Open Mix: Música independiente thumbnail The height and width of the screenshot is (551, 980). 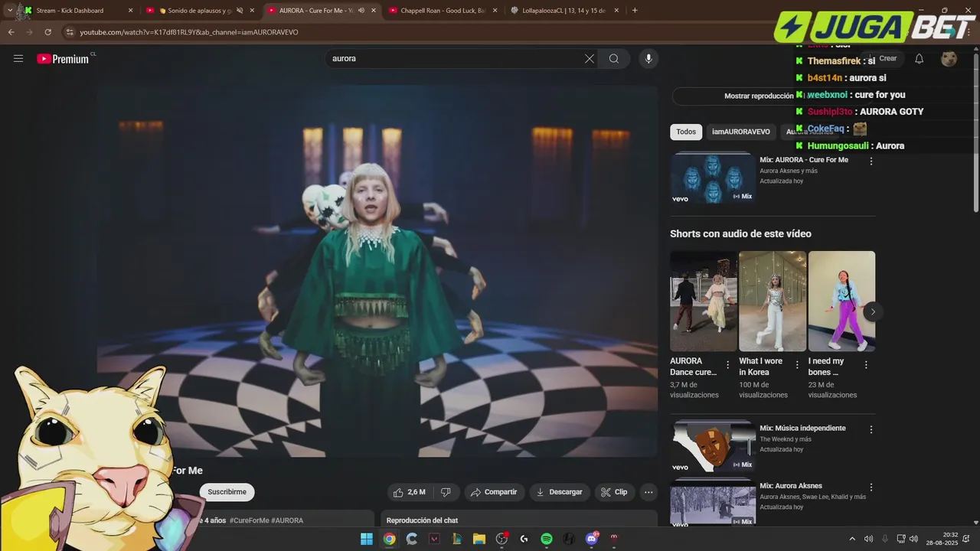coord(713,446)
